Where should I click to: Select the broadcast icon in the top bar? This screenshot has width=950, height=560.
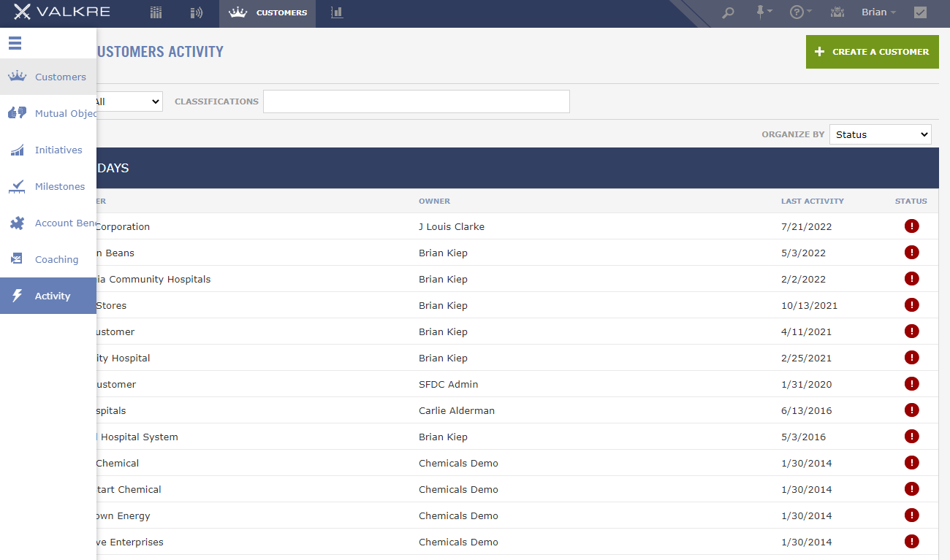point(196,12)
